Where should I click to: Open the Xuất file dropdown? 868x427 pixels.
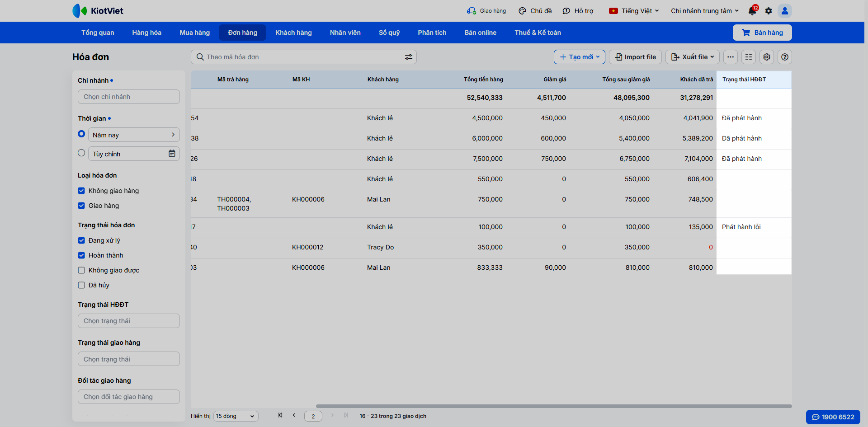(x=692, y=57)
